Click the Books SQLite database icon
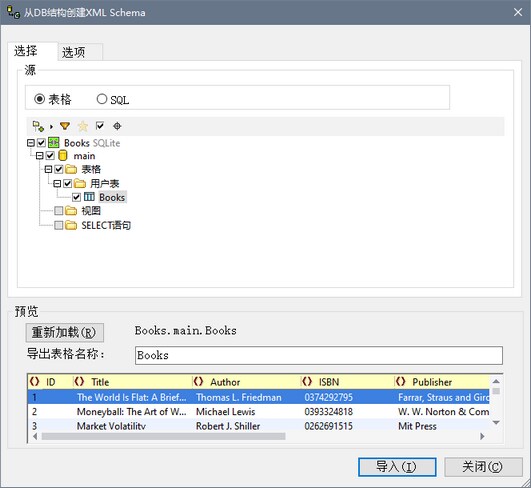This screenshot has height=488, width=531. (x=54, y=143)
